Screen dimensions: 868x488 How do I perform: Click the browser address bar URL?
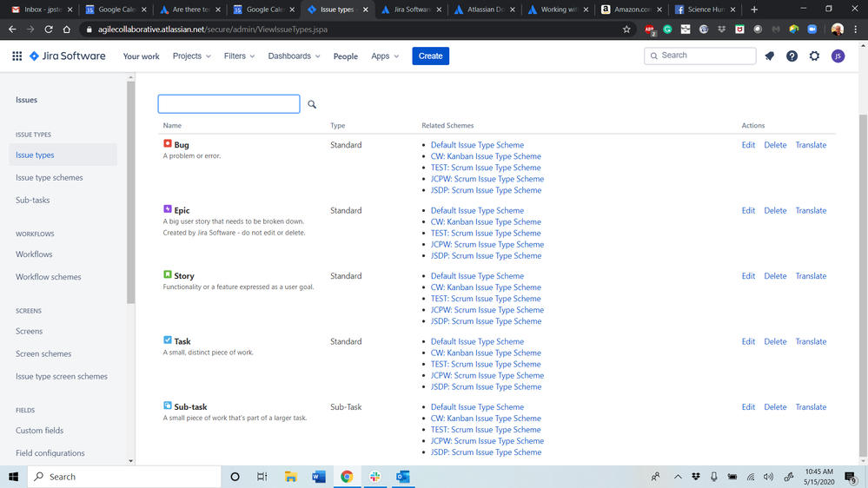213,30
